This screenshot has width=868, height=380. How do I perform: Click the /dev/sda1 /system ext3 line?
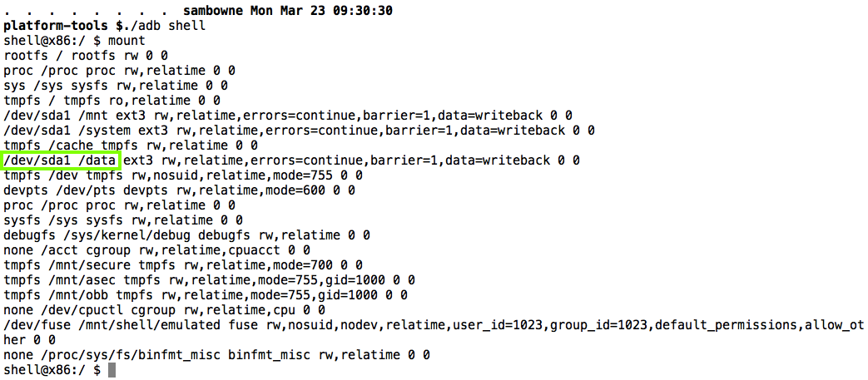(x=299, y=130)
